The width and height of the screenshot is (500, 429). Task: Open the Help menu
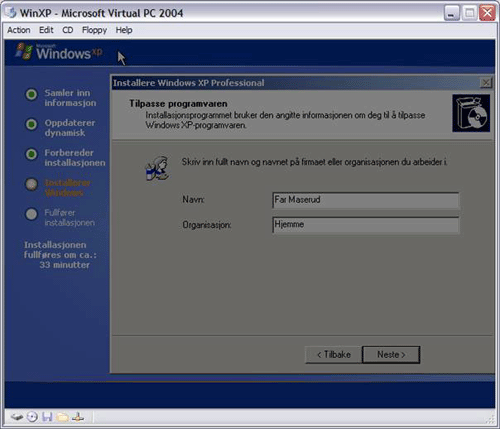point(124,30)
